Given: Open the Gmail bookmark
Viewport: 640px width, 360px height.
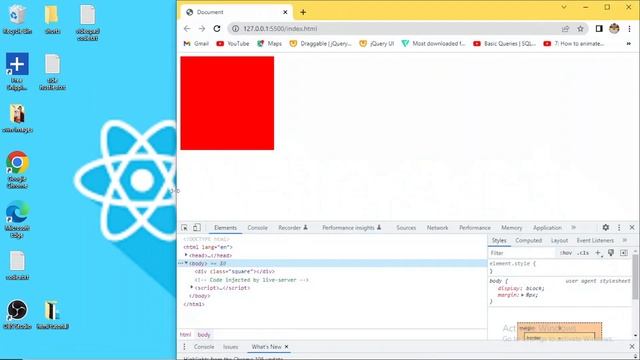Looking at the screenshot, I should coord(196,43).
